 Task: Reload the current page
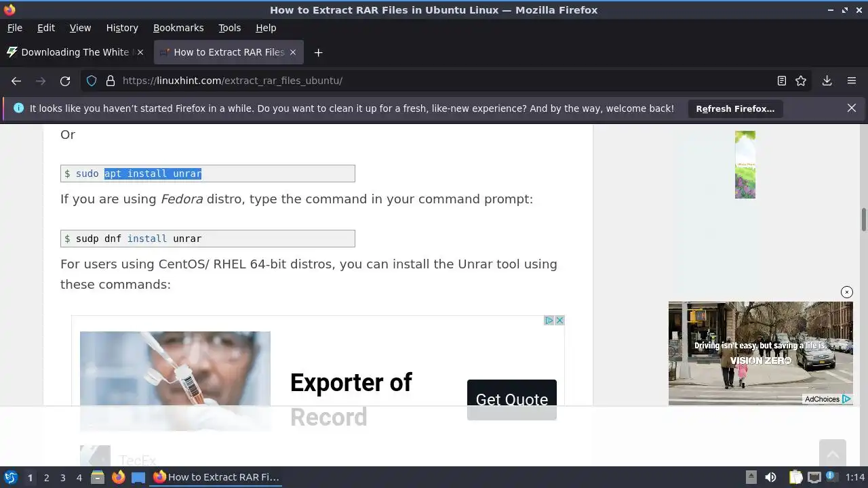click(65, 81)
